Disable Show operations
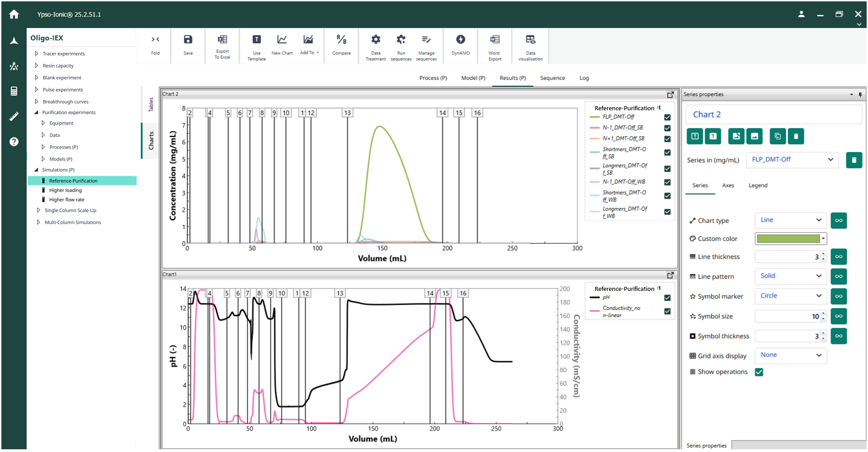Screen dimensions: 868x452 coord(759,372)
